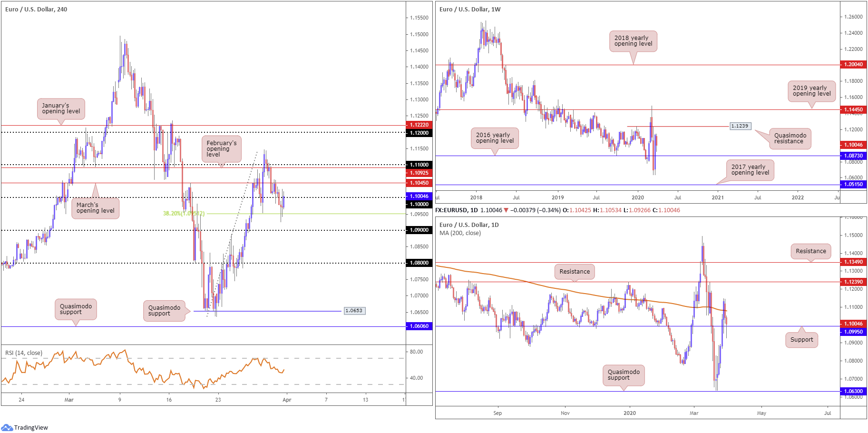
Task: Select the 2017 yearly opening level callout
Action: 750,170
